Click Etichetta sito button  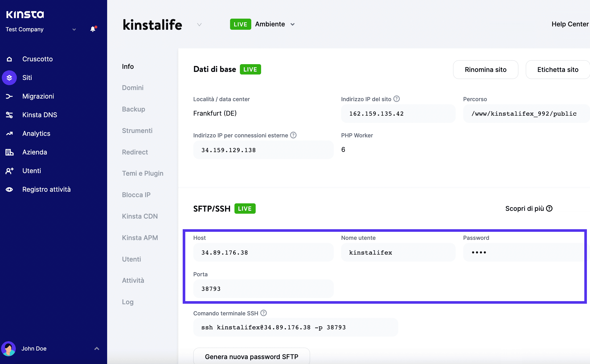coord(558,70)
